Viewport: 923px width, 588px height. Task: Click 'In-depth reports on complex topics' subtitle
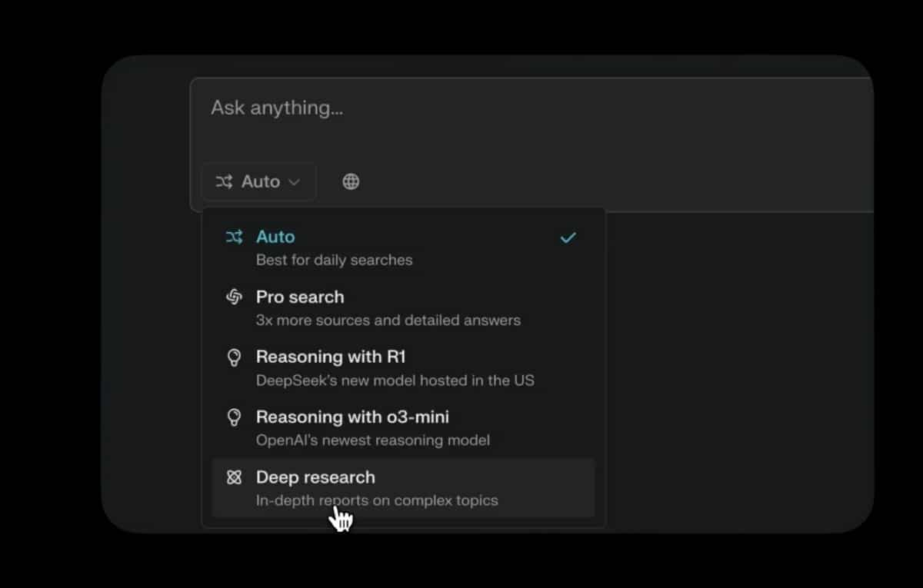tap(377, 500)
